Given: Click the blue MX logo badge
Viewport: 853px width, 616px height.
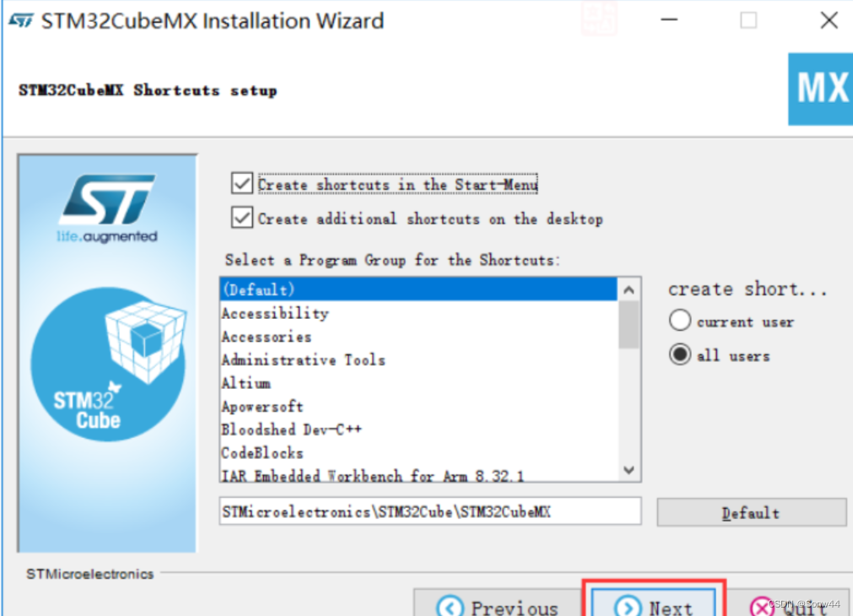Looking at the screenshot, I should tap(820, 89).
